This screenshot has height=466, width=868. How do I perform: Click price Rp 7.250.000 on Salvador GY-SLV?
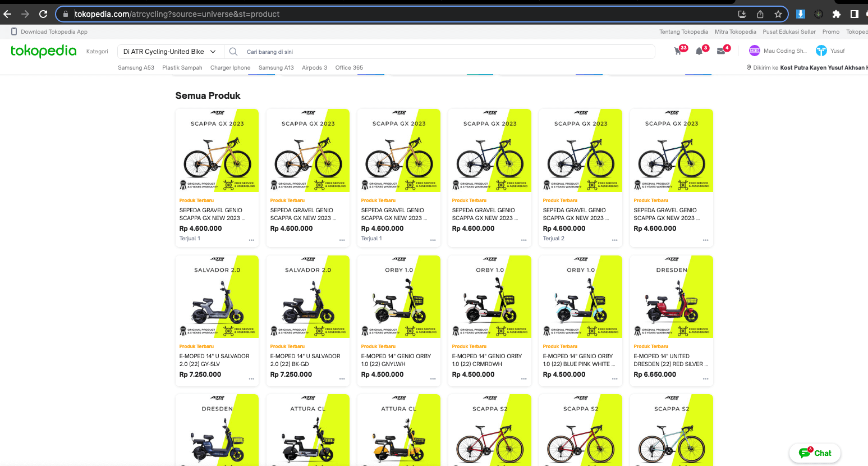click(x=200, y=374)
